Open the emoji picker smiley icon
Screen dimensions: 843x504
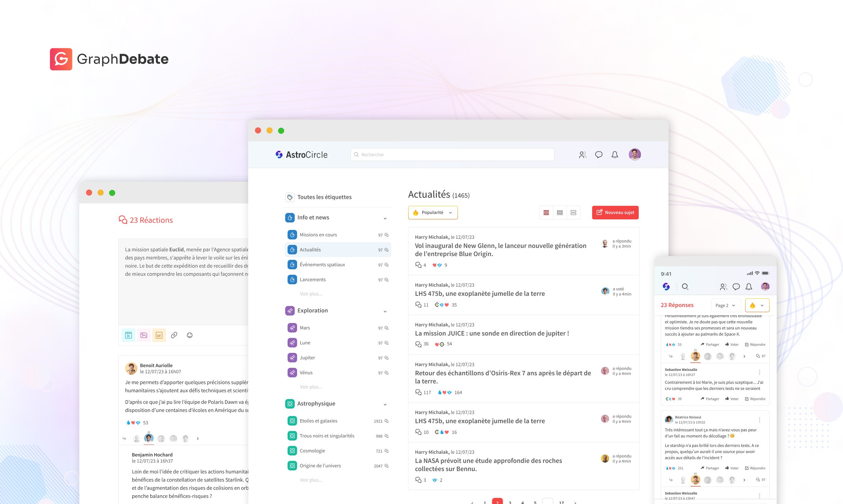click(x=190, y=335)
